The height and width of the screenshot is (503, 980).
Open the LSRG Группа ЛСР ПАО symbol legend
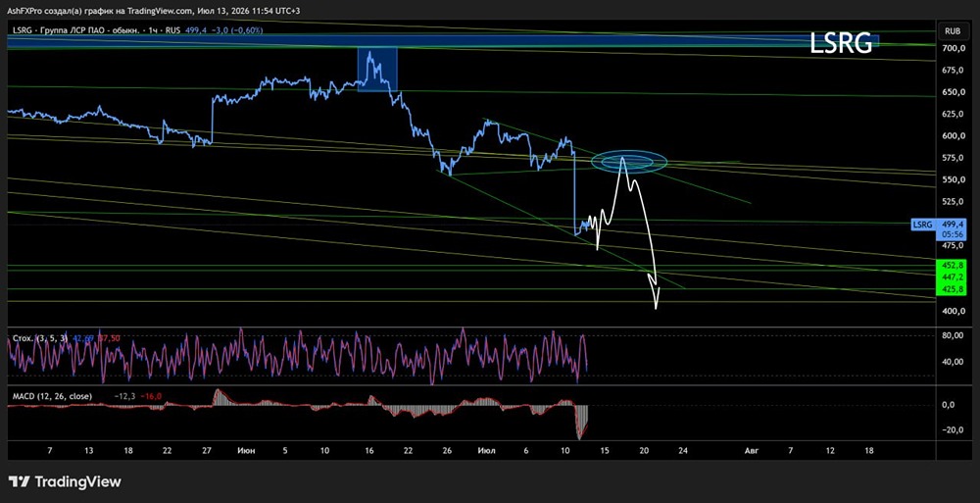pos(97,29)
